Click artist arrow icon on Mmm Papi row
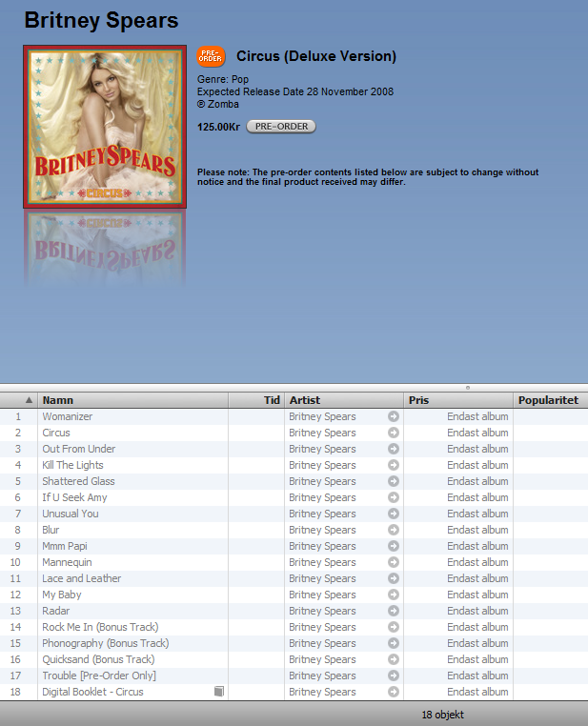This screenshot has height=726, width=588. tap(394, 546)
